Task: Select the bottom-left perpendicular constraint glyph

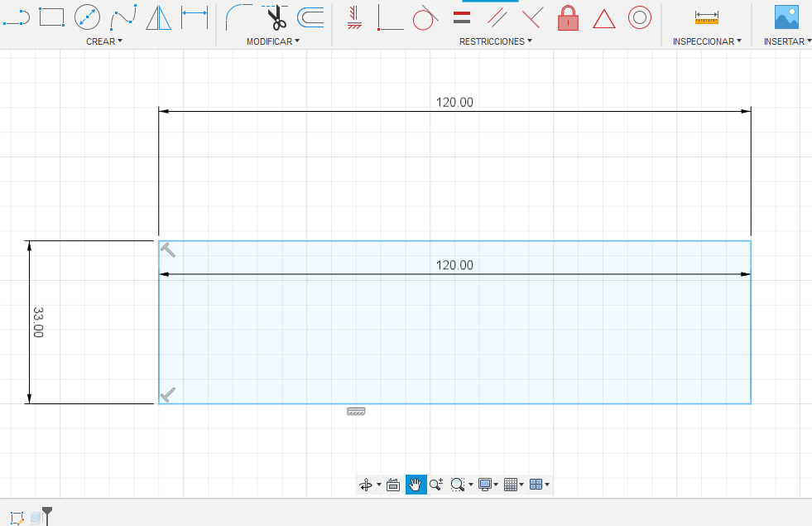Action: (x=168, y=394)
